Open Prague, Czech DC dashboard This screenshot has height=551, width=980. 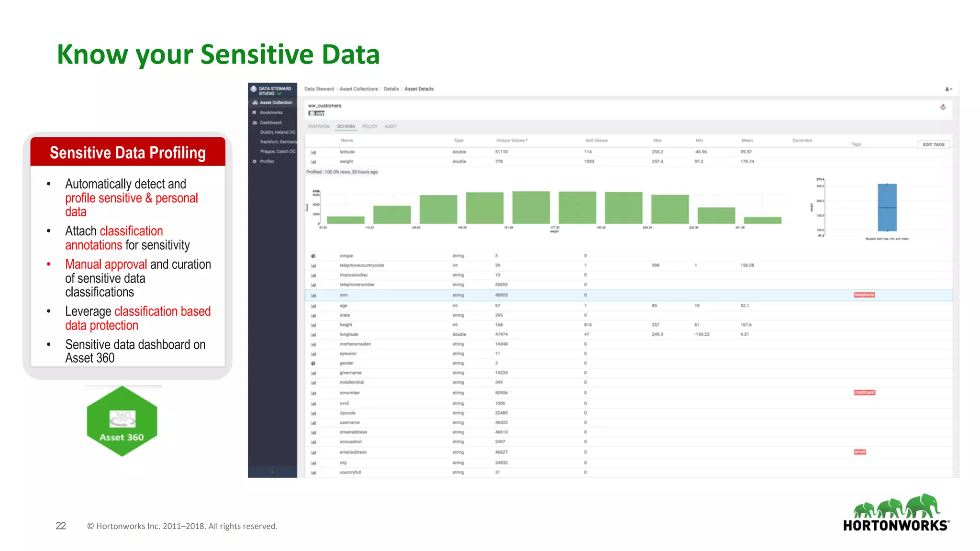278,151
